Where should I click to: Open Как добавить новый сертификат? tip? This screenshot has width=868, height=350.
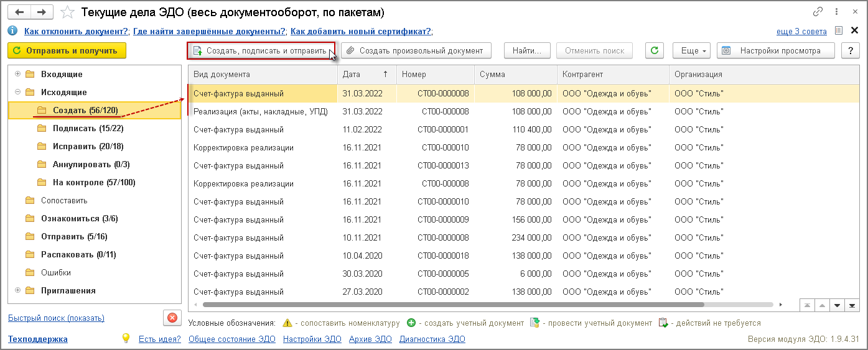pyautogui.click(x=361, y=31)
